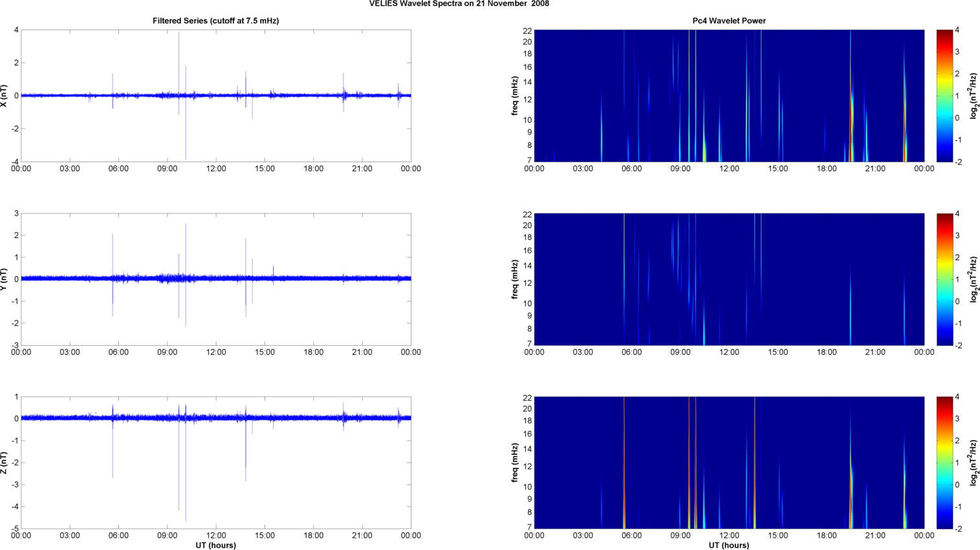This screenshot has width=980, height=550.
Task: Click the UT (hours) label under Z series
Action: (215, 545)
